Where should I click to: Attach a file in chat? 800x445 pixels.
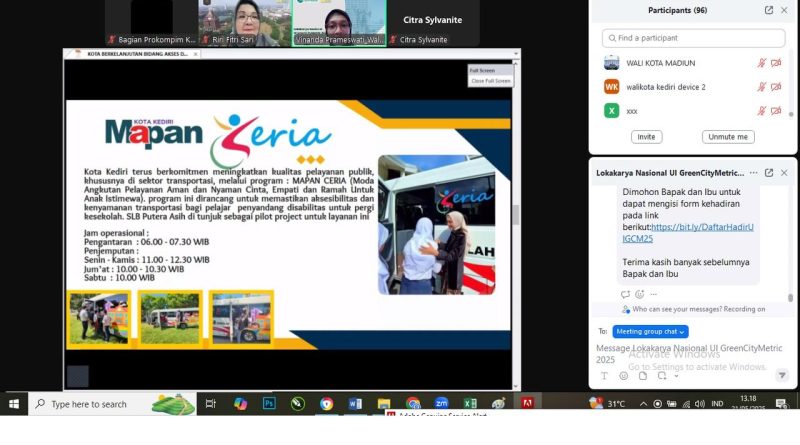pos(643,376)
